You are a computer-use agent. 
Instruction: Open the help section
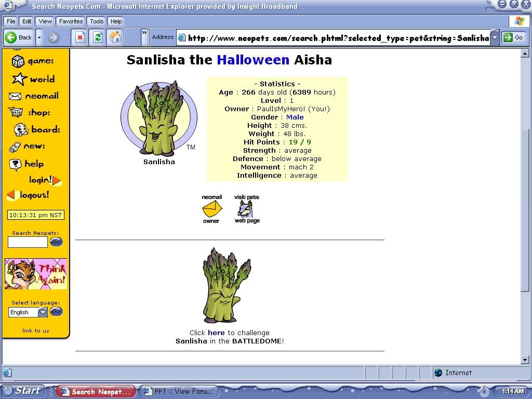point(26,164)
